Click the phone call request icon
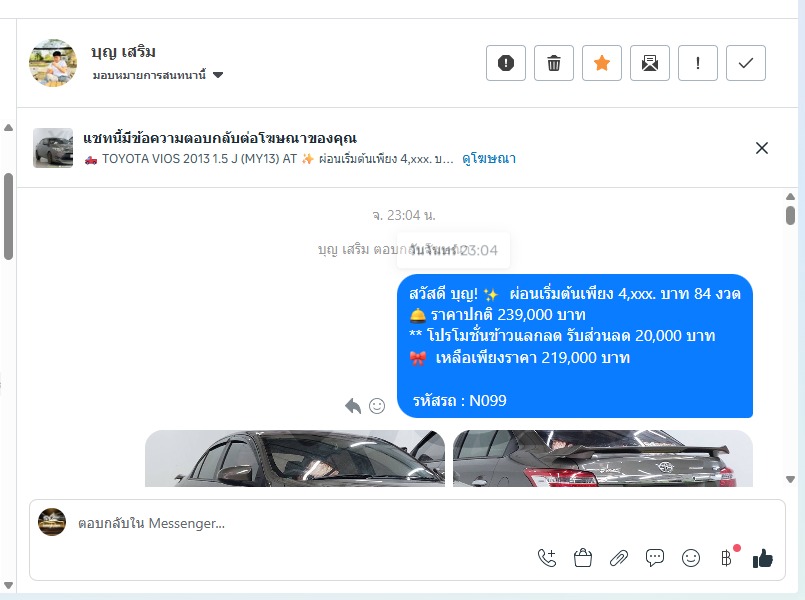Viewport: 805px width, 600px height. point(547,558)
